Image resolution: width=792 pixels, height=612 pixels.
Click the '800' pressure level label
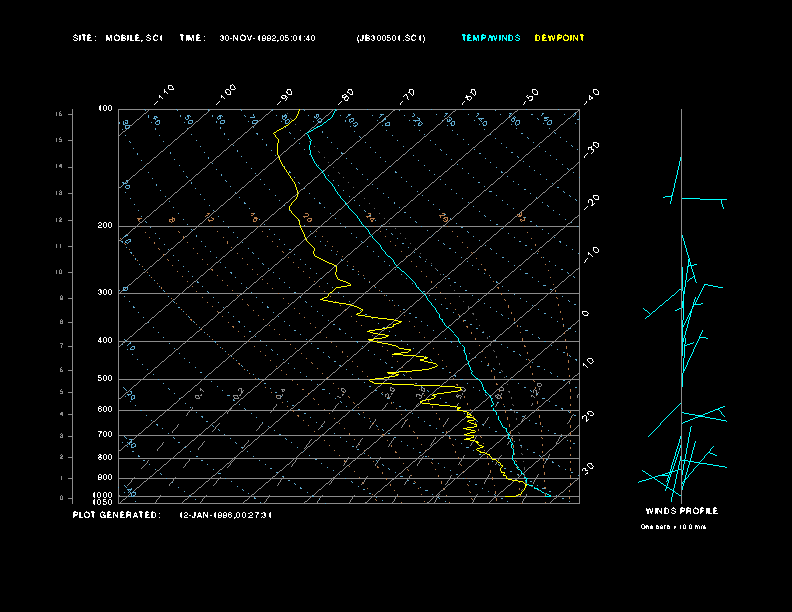pos(105,457)
